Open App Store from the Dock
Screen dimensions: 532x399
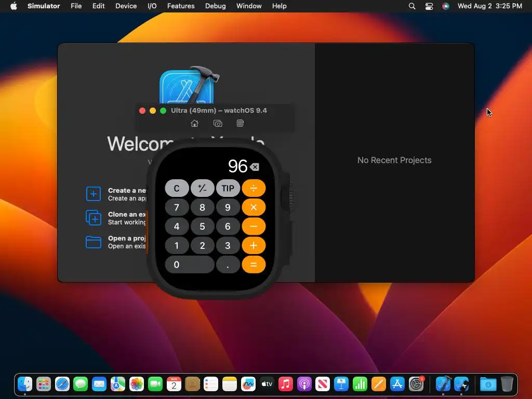[x=397, y=384]
